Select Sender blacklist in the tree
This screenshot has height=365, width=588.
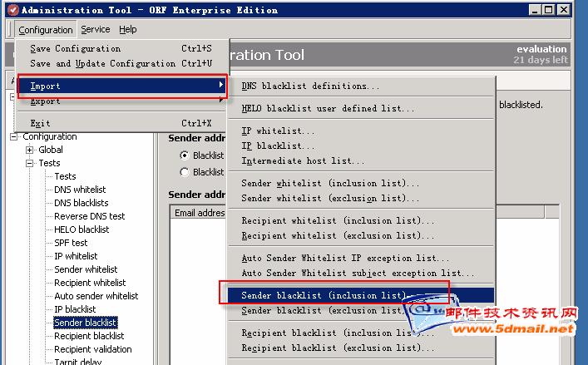85,323
